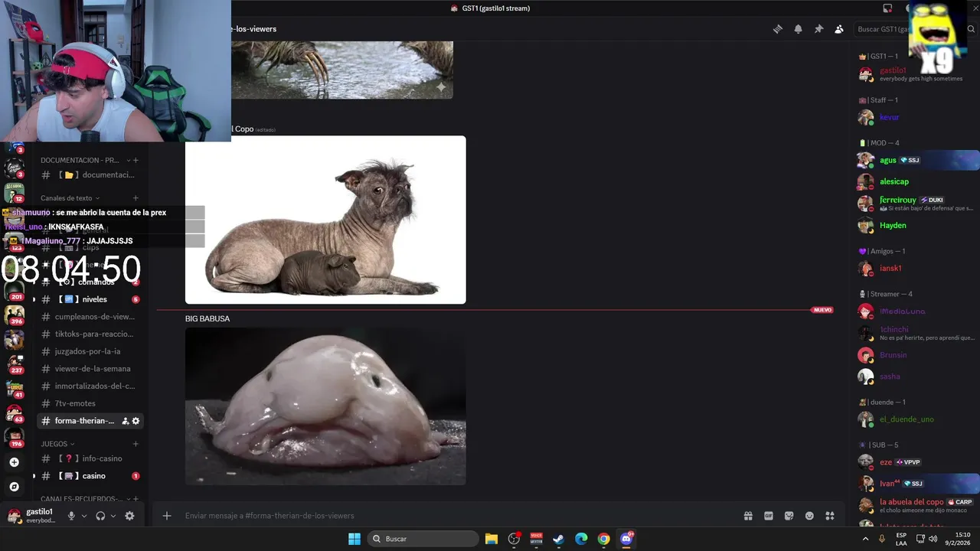The image size is (980, 551).
Task: Open the sticker picker icon
Action: (789, 516)
